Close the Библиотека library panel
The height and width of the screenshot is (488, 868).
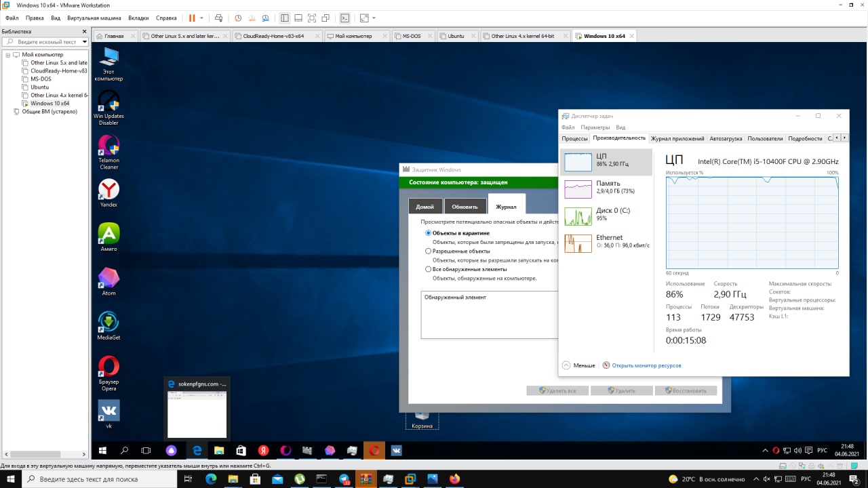point(85,31)
